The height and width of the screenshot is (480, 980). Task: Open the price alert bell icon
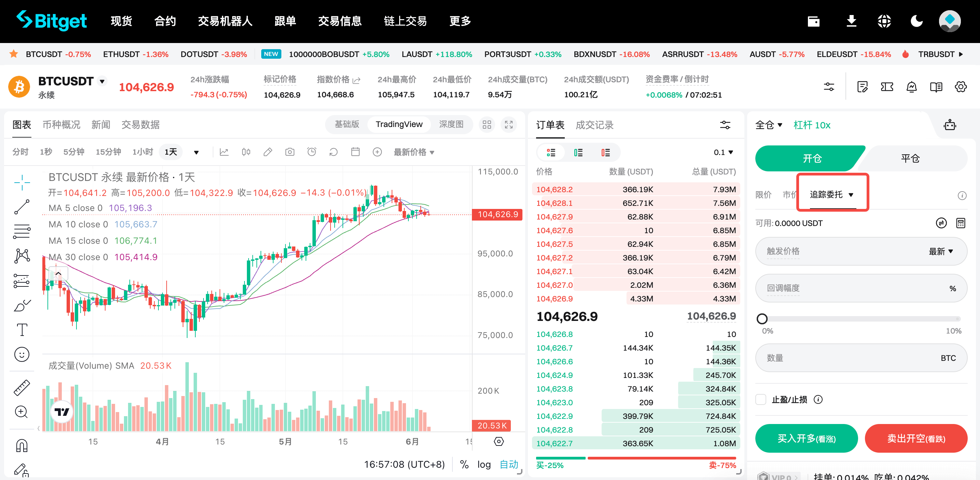point(911,87)
